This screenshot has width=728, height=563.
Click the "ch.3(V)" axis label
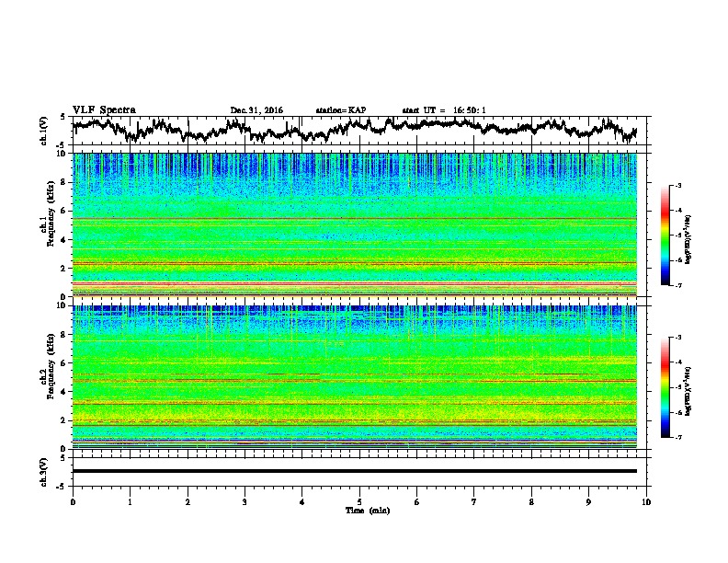click(44, 472)
